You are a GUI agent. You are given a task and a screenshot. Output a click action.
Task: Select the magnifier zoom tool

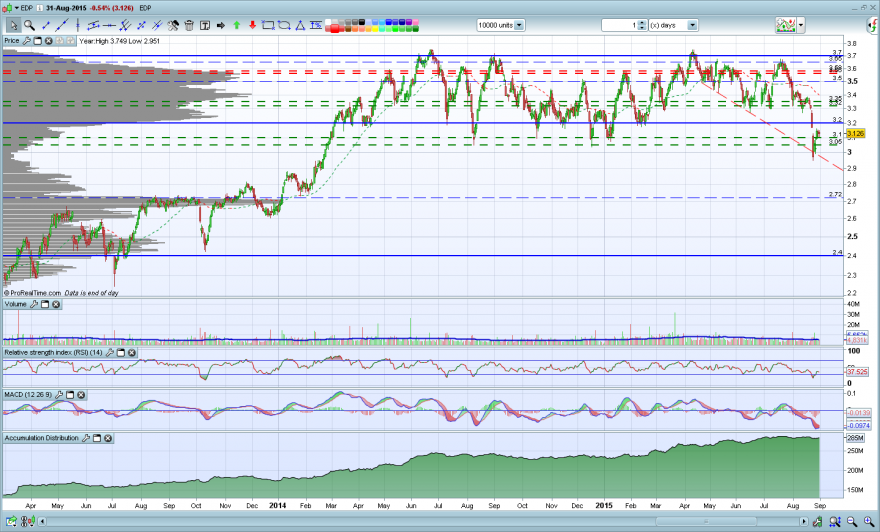29,25
